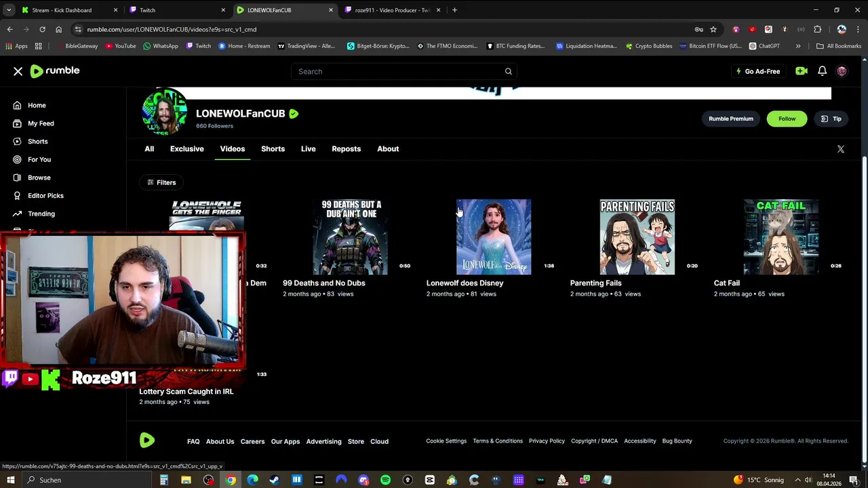868x488 pixels.
Task: Switch to the Shorts channel tab
Action: [x=273, y=149]
